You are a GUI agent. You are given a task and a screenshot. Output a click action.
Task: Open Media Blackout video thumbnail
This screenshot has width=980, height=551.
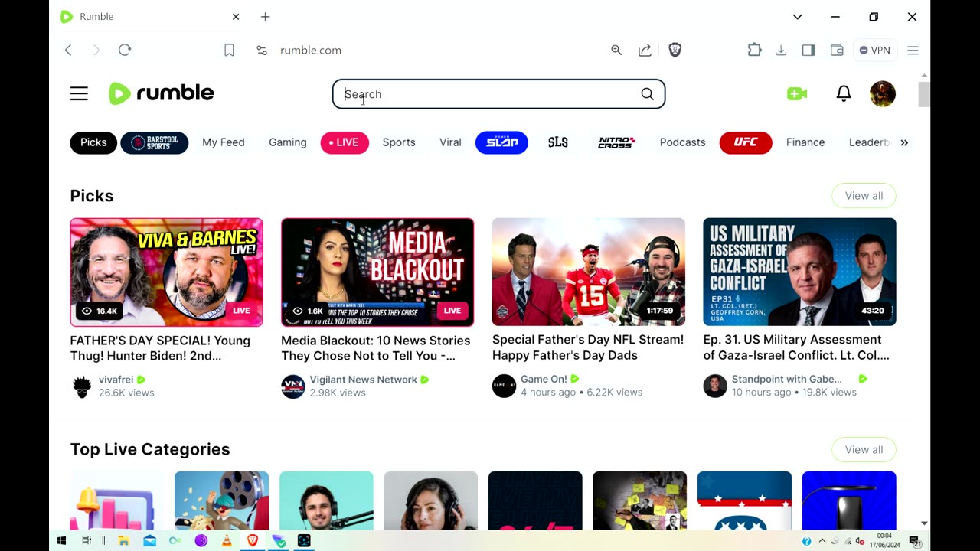[377, 272]
